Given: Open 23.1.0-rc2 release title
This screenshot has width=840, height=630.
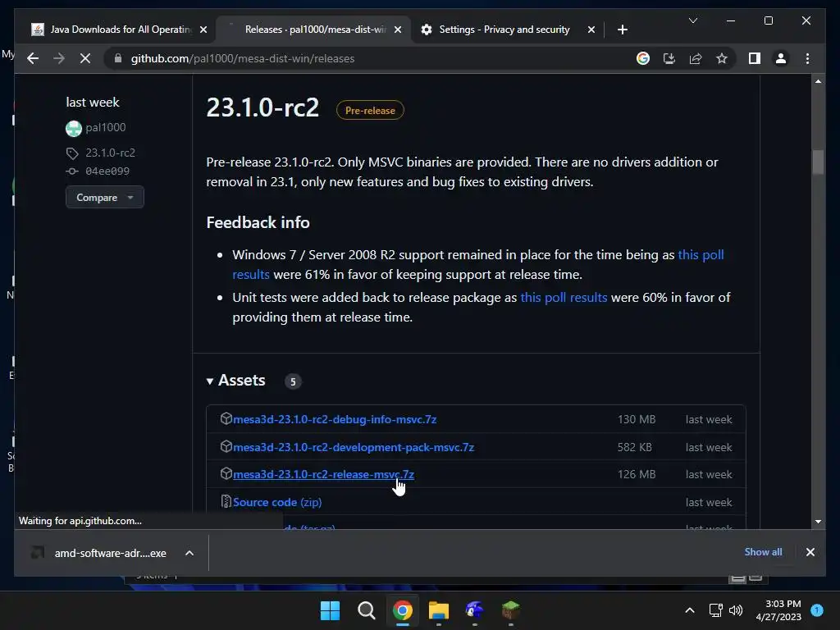Looking at the screenshot, I should pyautogui.click(x=262, y=107).
